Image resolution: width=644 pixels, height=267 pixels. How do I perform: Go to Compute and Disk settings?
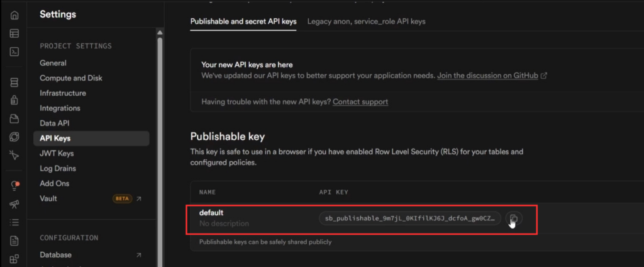[71, 78]
